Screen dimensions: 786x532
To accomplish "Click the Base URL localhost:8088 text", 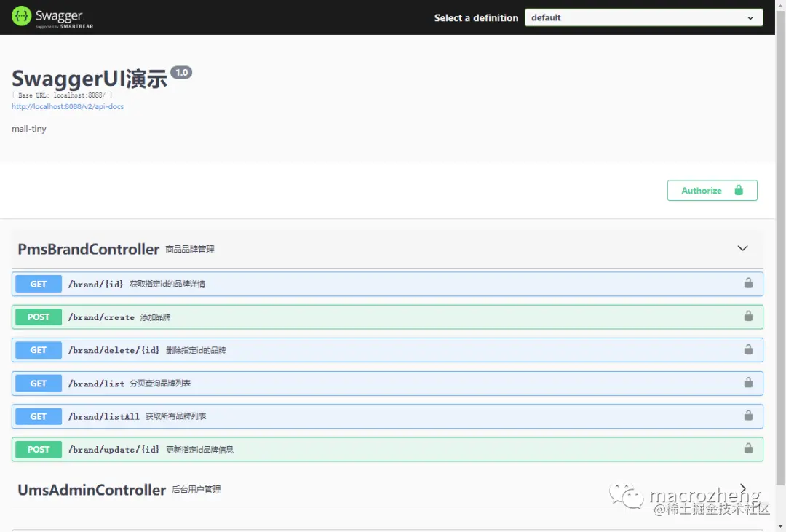I will (x=62, y=95).
